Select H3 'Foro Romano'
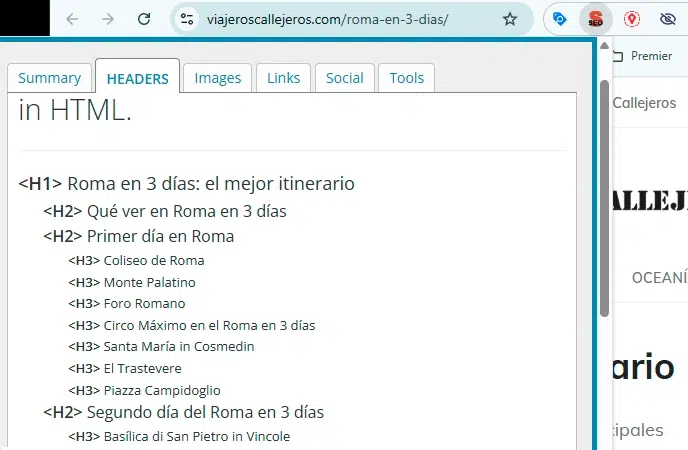The image size is (688, 450). [126, 304]
